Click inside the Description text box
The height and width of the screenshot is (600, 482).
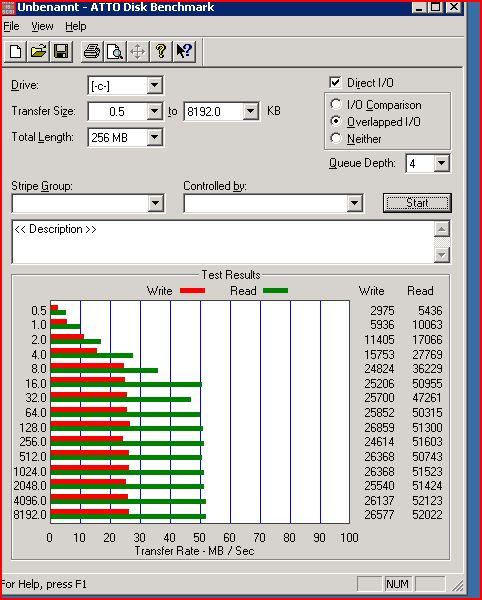tap(223, 242)
